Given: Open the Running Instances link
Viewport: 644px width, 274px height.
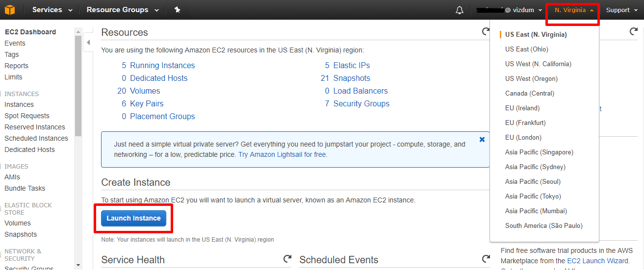Looking at the screenshot, I should 162,65.
